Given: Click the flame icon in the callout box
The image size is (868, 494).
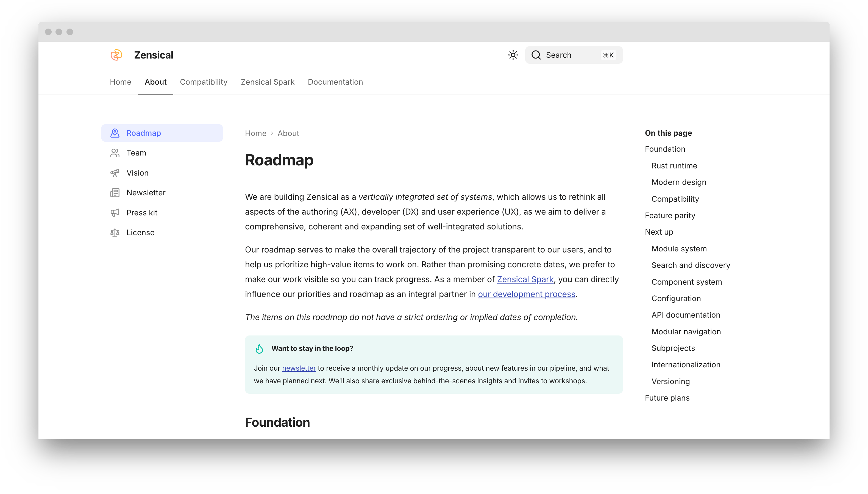Looking at the screenshot, I should pos(259,348).
